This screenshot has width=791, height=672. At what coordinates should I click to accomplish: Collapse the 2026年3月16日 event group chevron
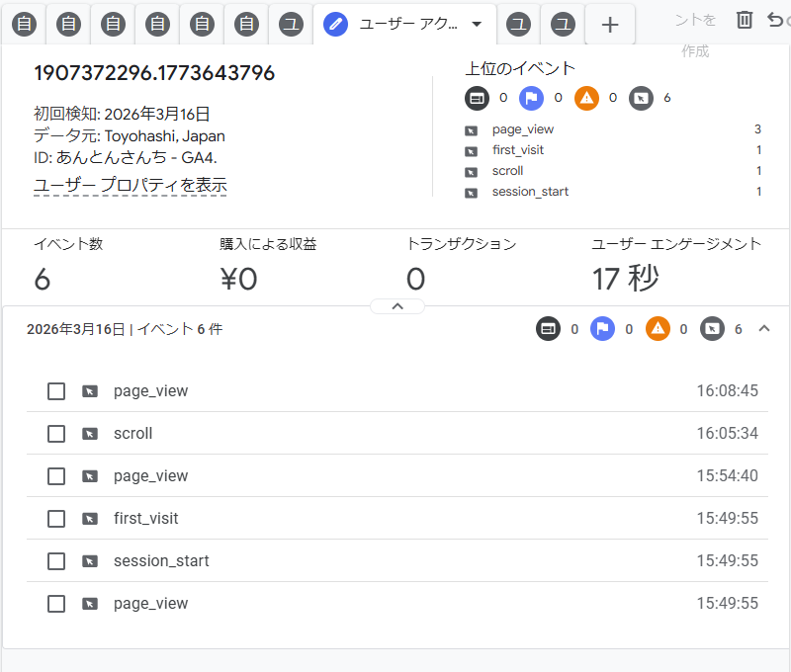pos(763,329)
